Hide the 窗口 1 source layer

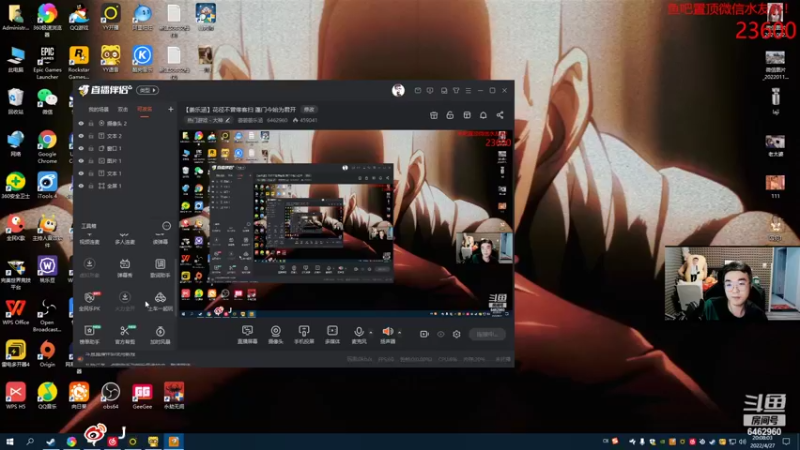(x=81, y=148)
